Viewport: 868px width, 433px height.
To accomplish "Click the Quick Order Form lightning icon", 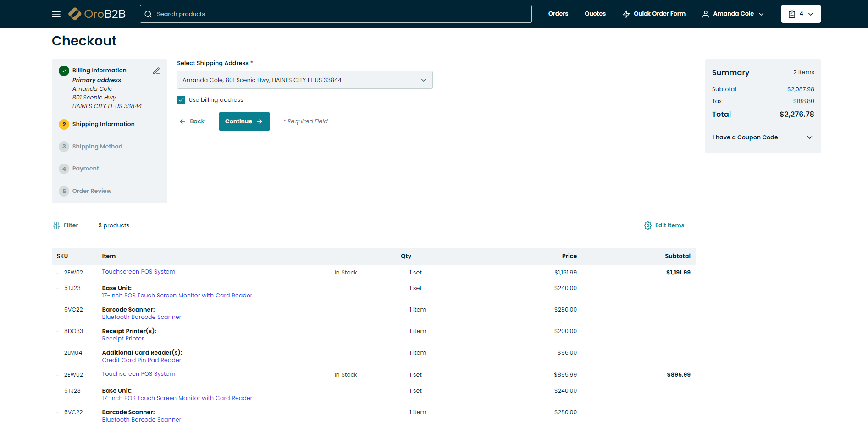I will [626, 14].
